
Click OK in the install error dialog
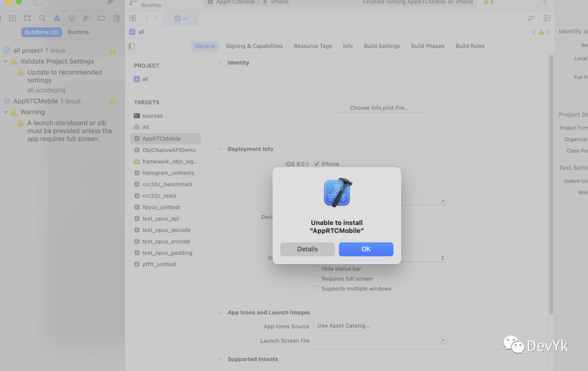click(x=366, y=249)
